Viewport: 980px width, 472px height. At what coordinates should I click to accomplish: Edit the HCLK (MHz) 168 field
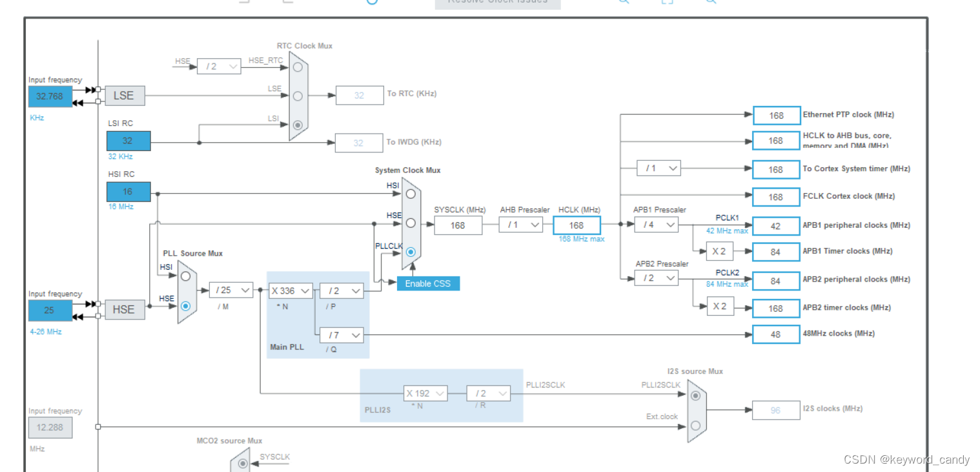577,225
